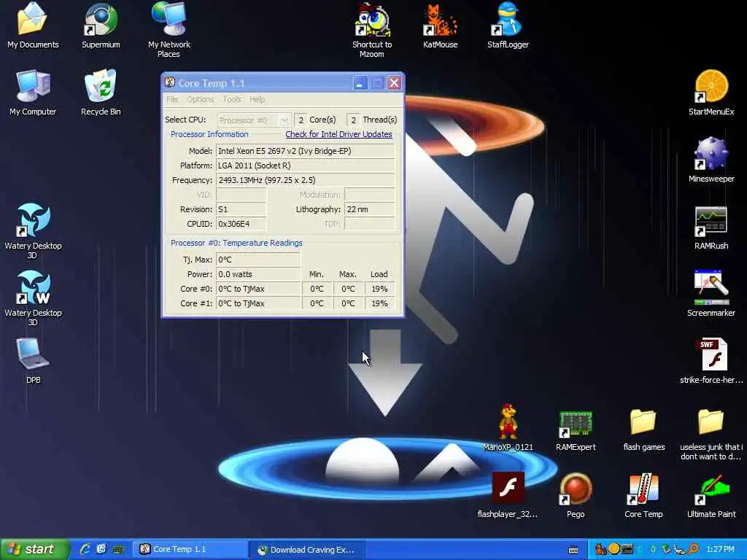Click the KatMouse cat tray icon
Viewport: 747px width, 560px height.
coord(601,550)
